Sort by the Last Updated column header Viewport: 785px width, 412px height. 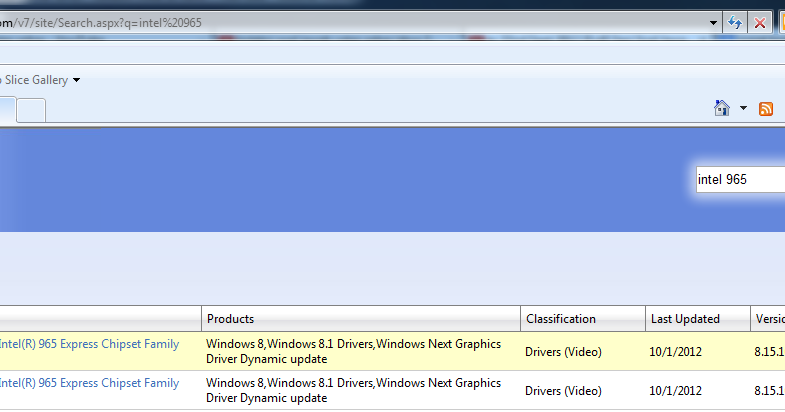[698, 319]
